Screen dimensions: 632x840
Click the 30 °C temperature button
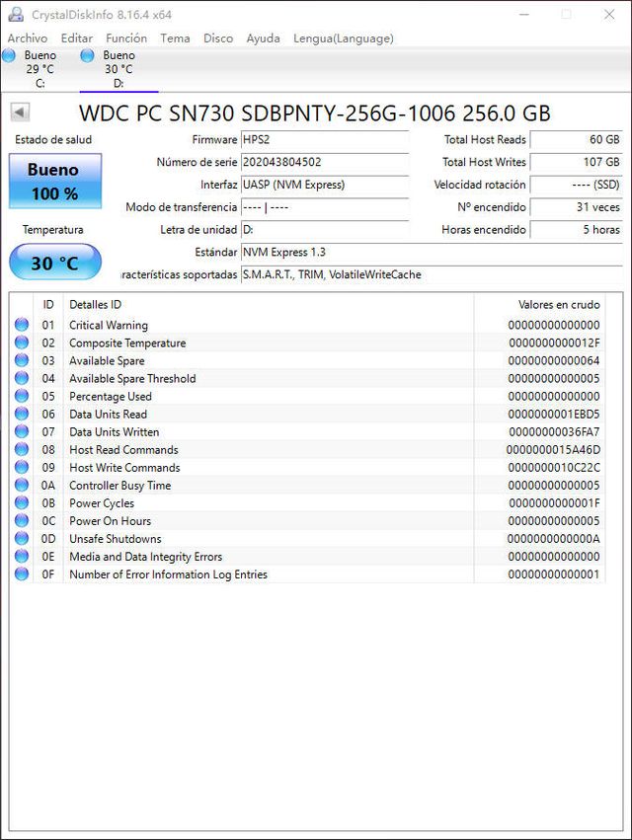pyautogui.click(x=54, y=264)
